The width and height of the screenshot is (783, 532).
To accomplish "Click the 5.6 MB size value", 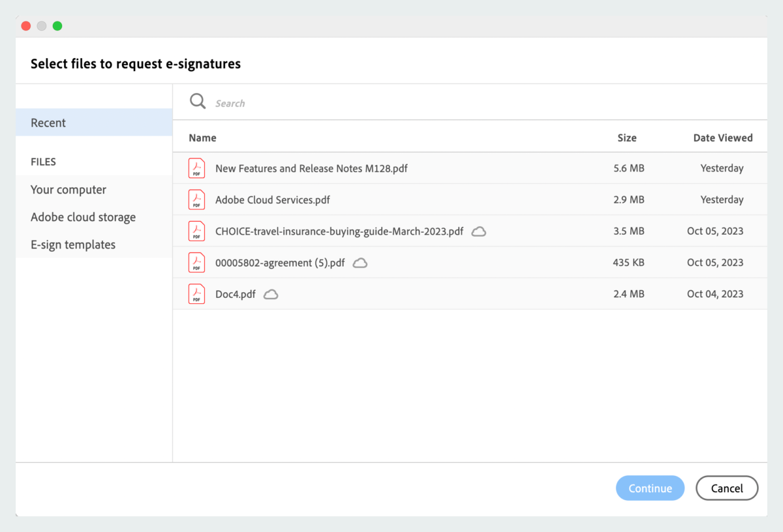I will (629, 168).
